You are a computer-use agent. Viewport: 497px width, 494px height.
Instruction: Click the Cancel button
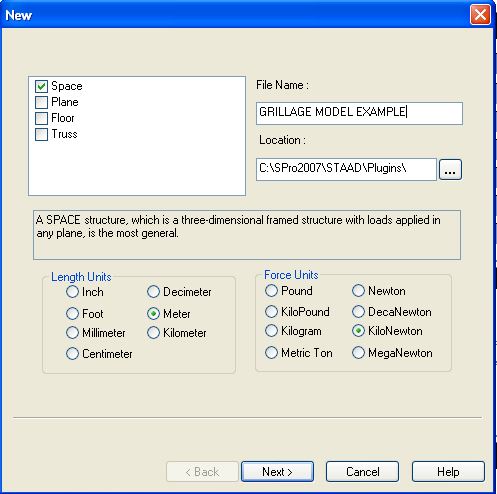click(362, 472)
